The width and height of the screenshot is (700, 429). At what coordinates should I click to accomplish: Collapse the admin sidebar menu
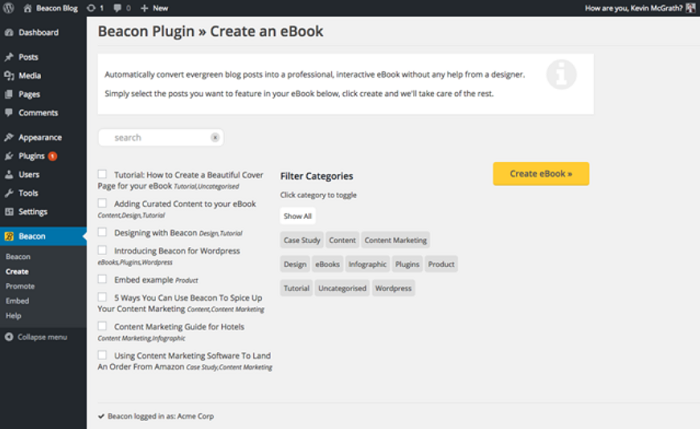coord(36,336)
